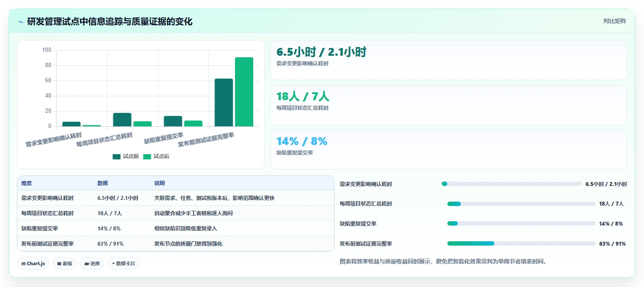Toggle the 试点前 legend swatch

[116, 156]
